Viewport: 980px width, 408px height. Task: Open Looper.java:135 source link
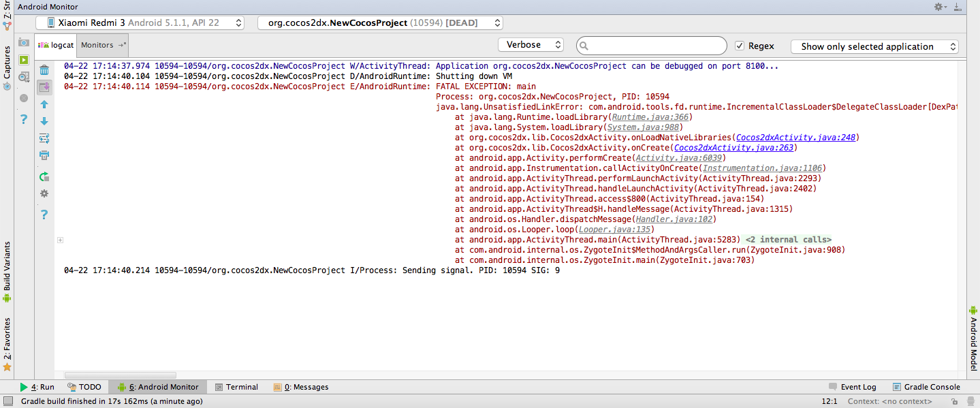click(x=613, y=230)
